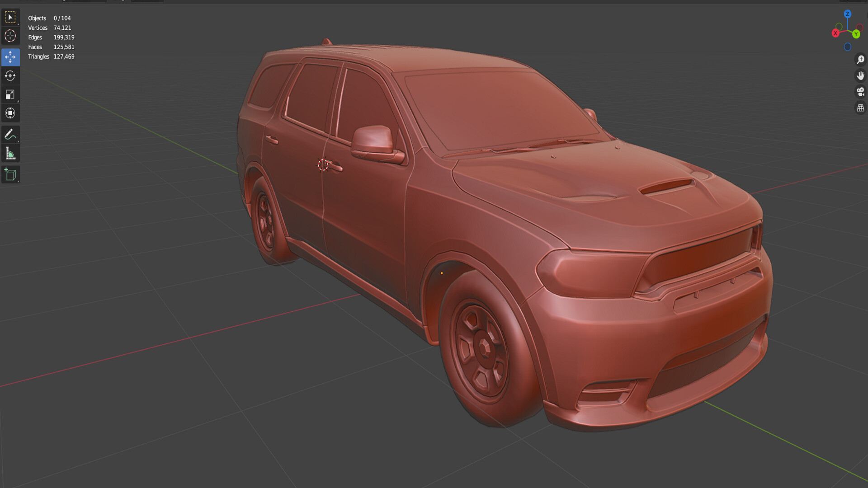This screenshot has height=488, width=868.
Task: Toggle perspective/orthographic projection
Action: 860,108
